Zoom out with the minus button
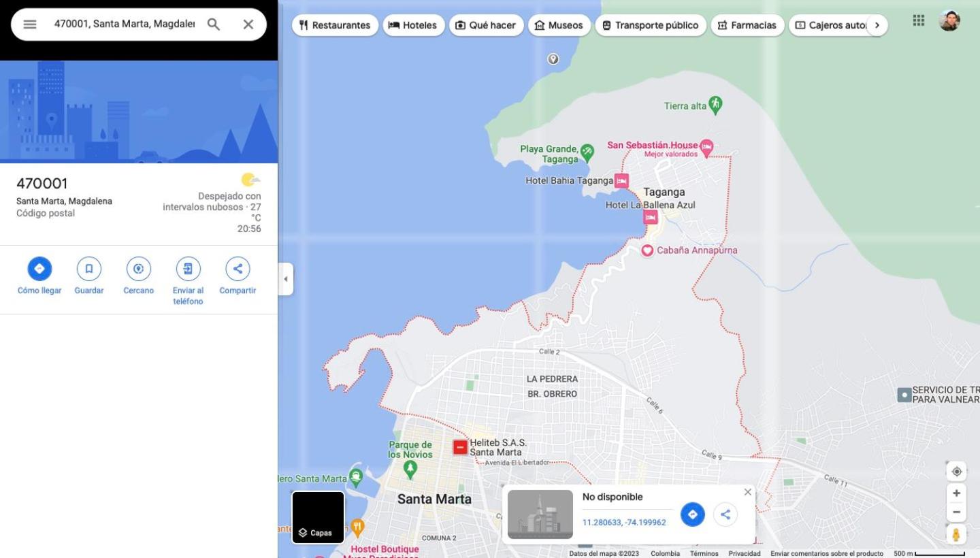The image size is (980, 558). pyautogui.click(x=956, y=512)
